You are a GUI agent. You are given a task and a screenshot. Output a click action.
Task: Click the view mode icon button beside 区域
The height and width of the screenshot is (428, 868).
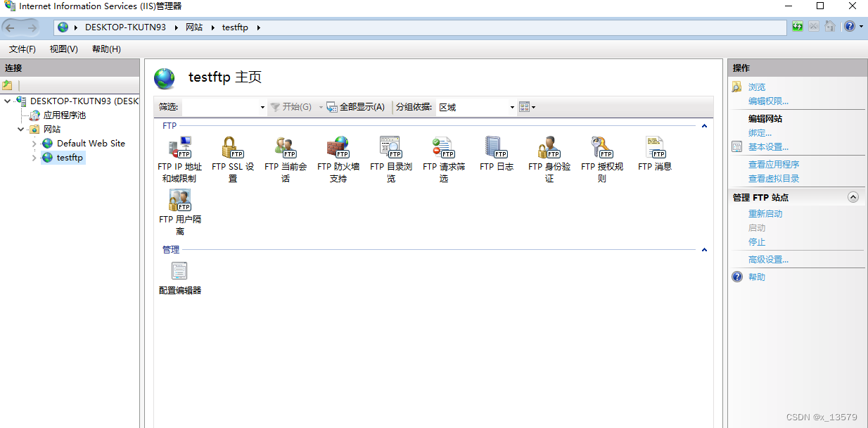point(524,107)
